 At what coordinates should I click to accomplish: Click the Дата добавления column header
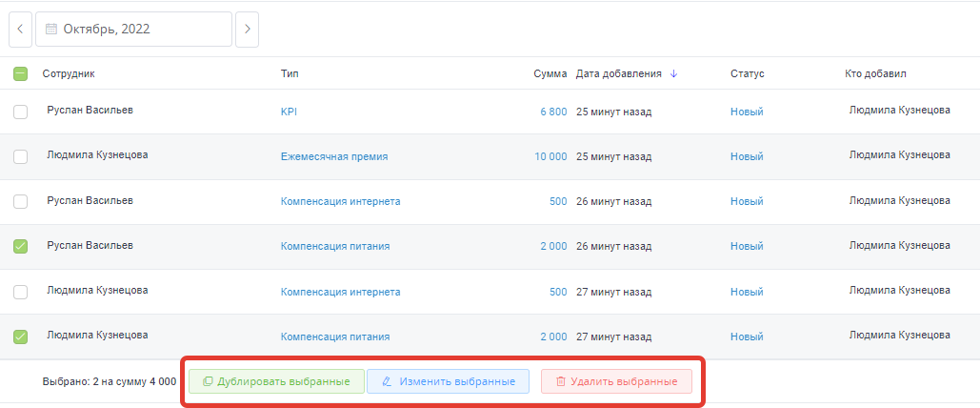619,73
